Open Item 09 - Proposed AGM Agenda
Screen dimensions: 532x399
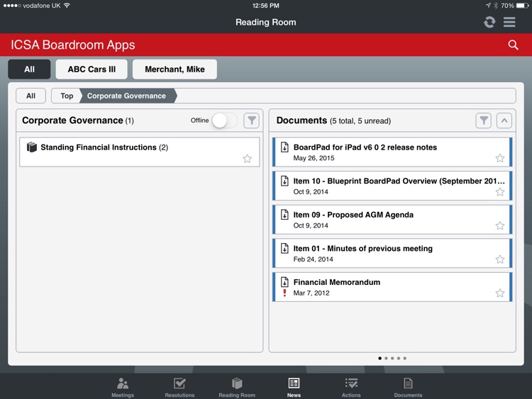392,219
